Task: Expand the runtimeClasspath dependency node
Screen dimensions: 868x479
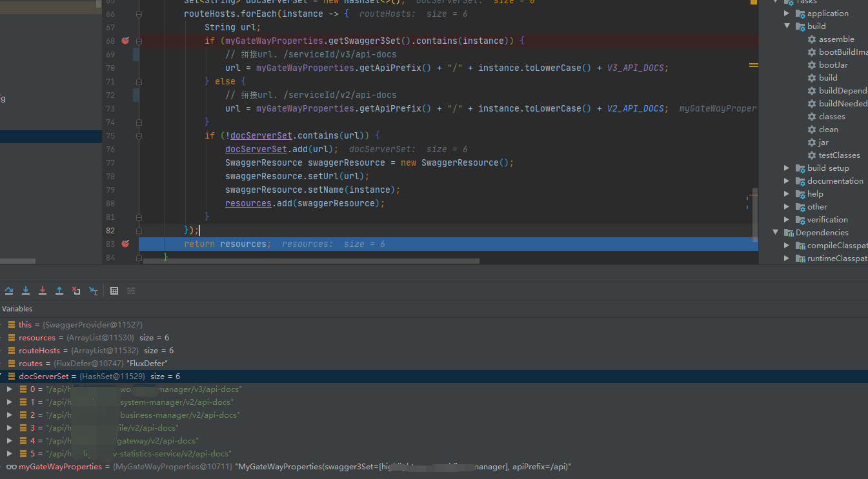Action: (787, 259)
